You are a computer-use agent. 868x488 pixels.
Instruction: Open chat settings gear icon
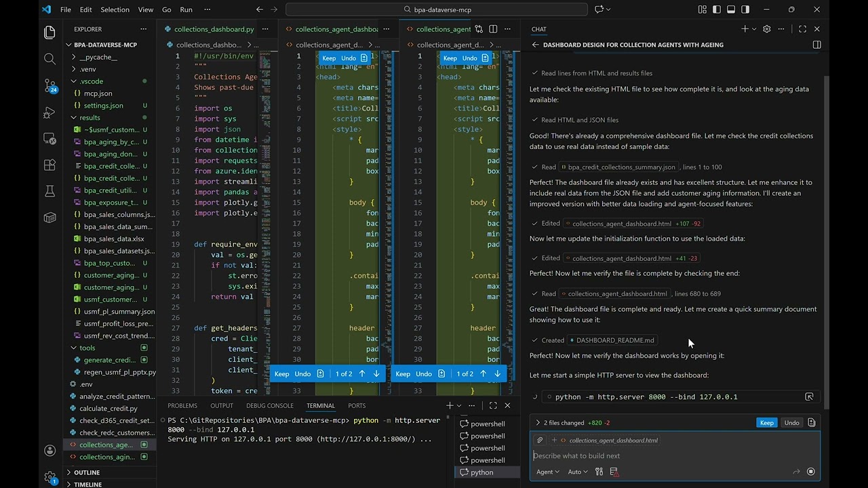767,29
